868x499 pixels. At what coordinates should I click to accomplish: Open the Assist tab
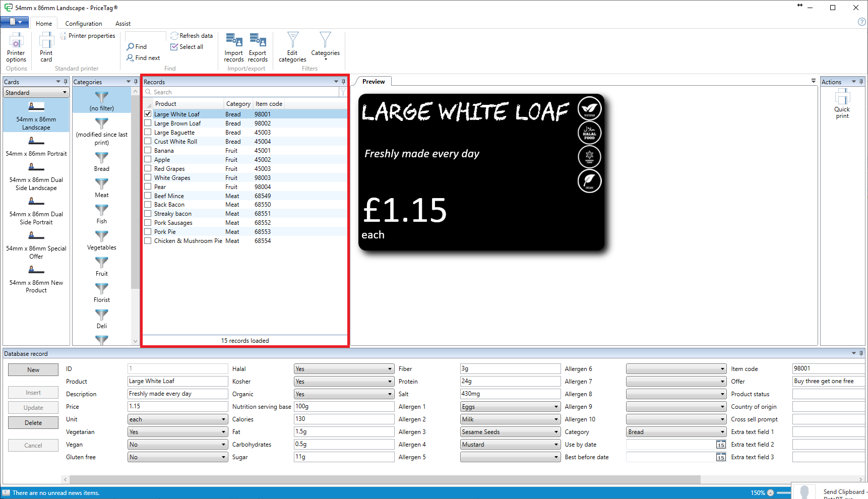point(122,23)
